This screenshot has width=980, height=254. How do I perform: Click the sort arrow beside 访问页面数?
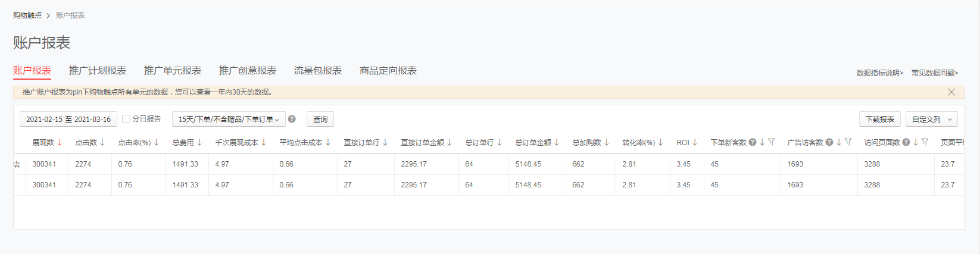pyautogui.click(x=916, y=143)
